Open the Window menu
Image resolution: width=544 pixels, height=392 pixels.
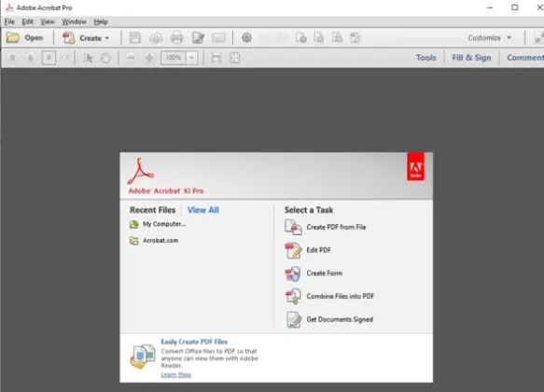click(74, 21)
